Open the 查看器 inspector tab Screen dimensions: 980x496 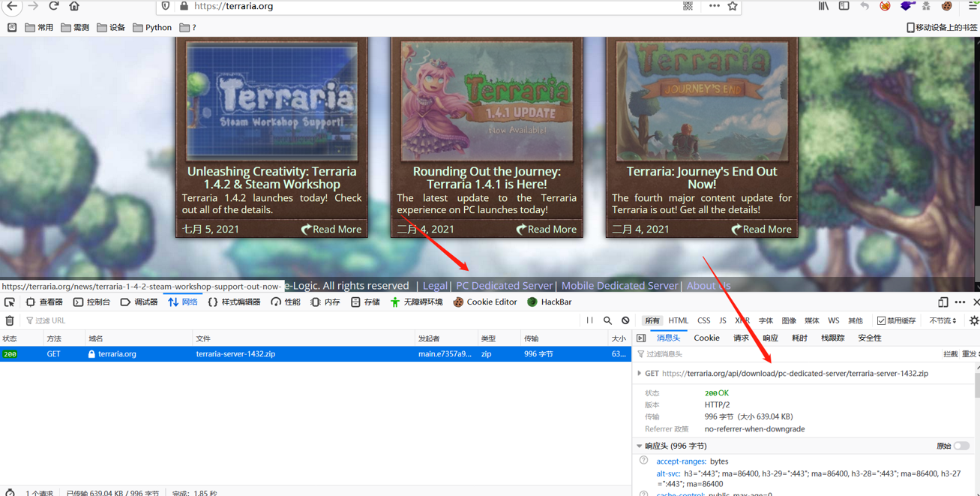tap(44, 302)
